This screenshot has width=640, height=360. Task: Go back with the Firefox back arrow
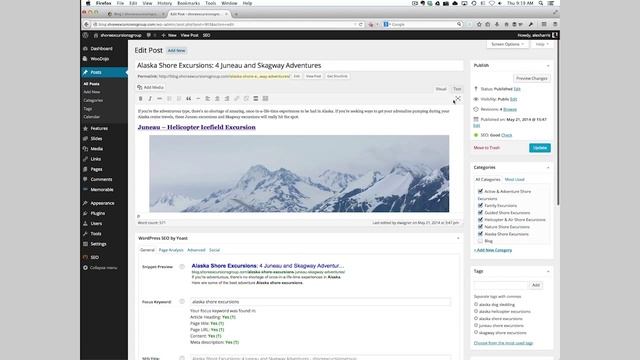click(x=86, y=24)
